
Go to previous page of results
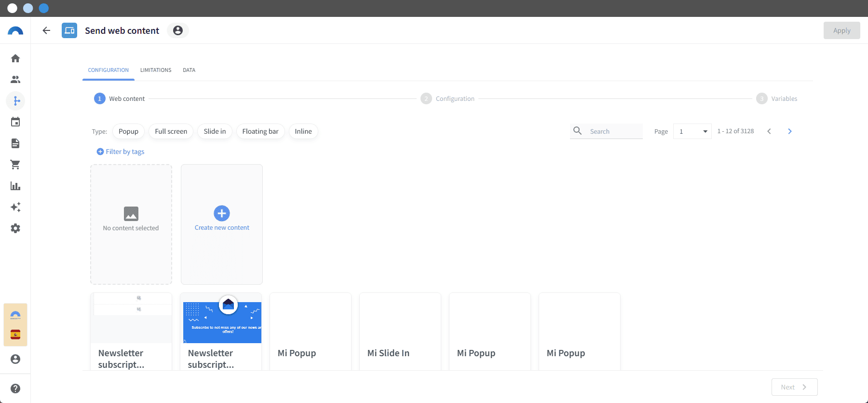coord(769,131)
